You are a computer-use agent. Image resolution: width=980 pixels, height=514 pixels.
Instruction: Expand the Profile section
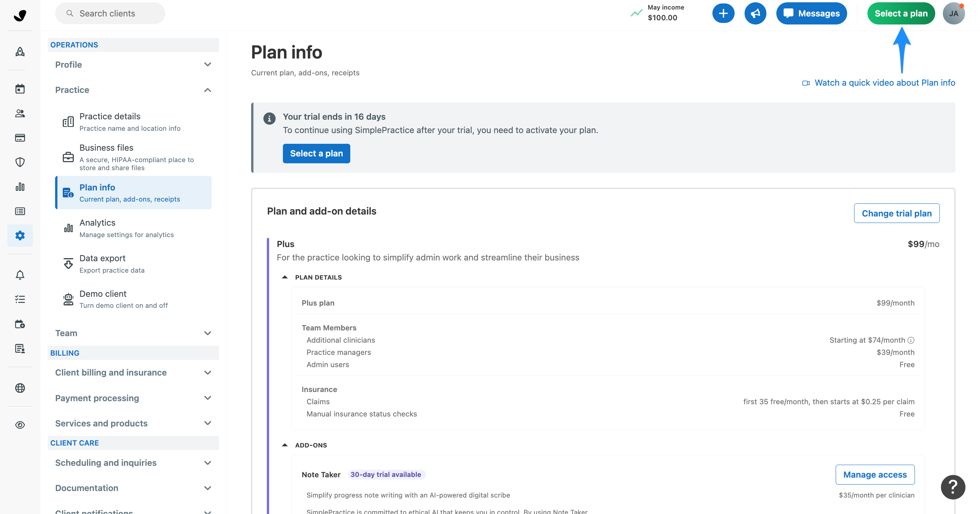coord(133,65)
